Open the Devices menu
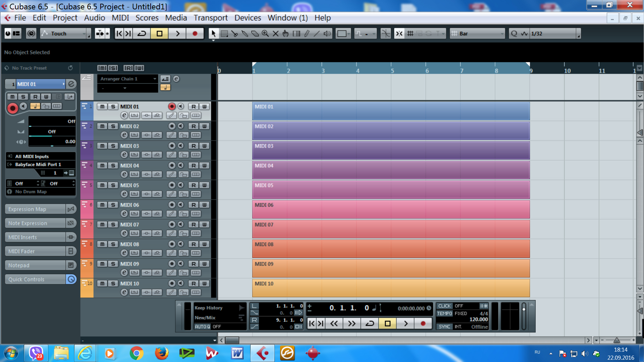The width and height of the screenshot is (644, 362). tap(248, 18)
